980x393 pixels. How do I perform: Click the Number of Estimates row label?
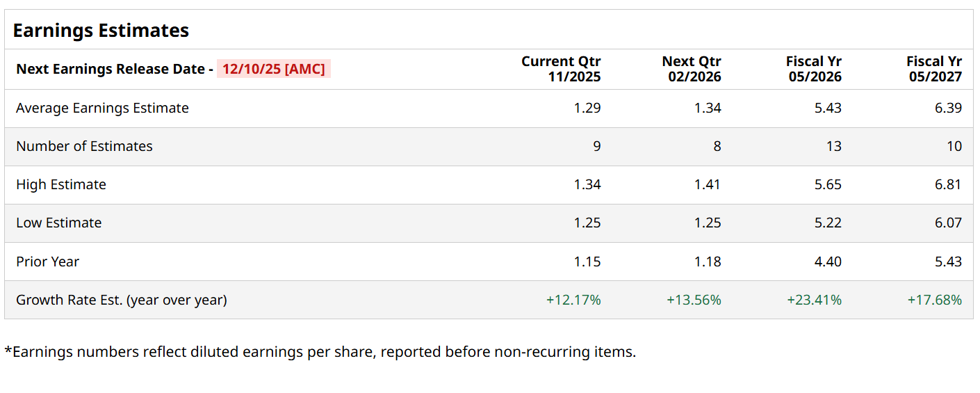84,146
